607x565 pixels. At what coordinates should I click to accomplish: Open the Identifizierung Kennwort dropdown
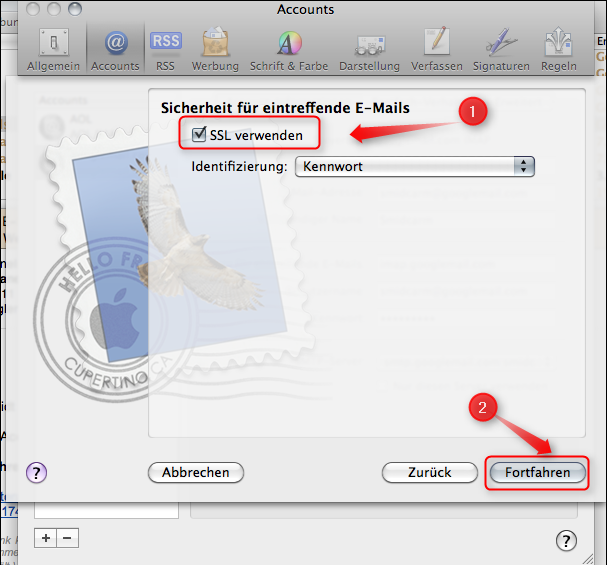(x=415, y=167)
